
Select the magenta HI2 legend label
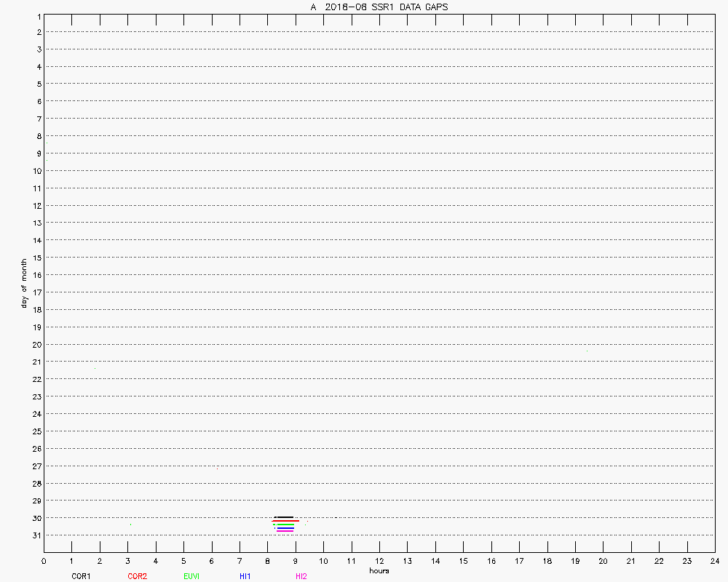tap(301, 576)
